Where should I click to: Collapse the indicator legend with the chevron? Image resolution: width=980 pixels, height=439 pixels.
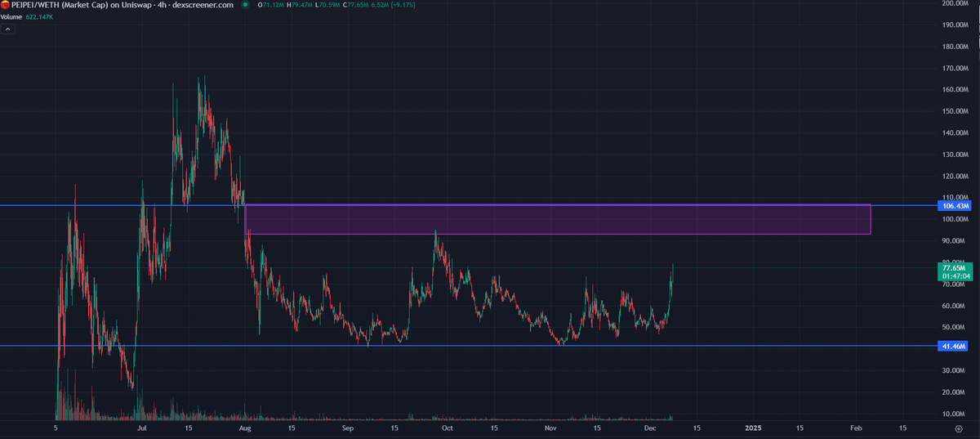[x=8, y=29]
